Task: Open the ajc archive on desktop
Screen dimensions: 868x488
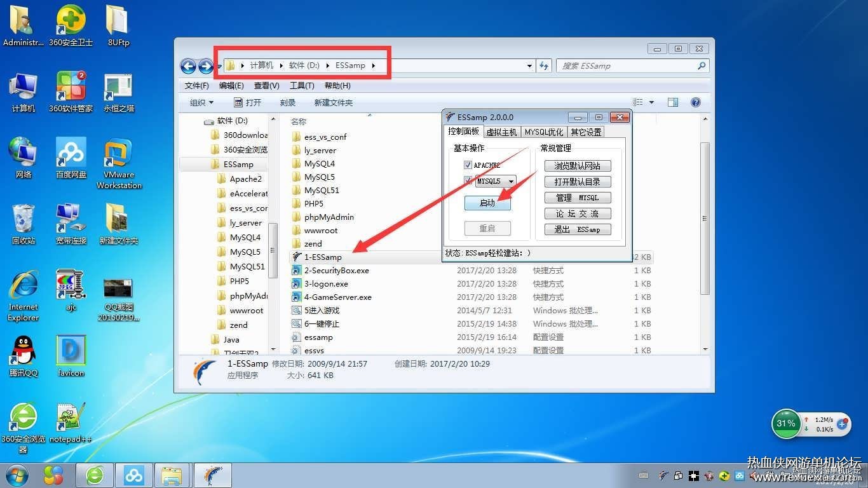Action: pos(71,290)
